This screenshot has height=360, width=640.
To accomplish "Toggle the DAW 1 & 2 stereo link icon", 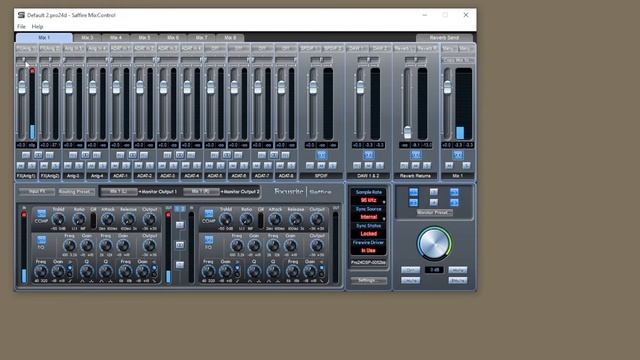I will (369, 155).
